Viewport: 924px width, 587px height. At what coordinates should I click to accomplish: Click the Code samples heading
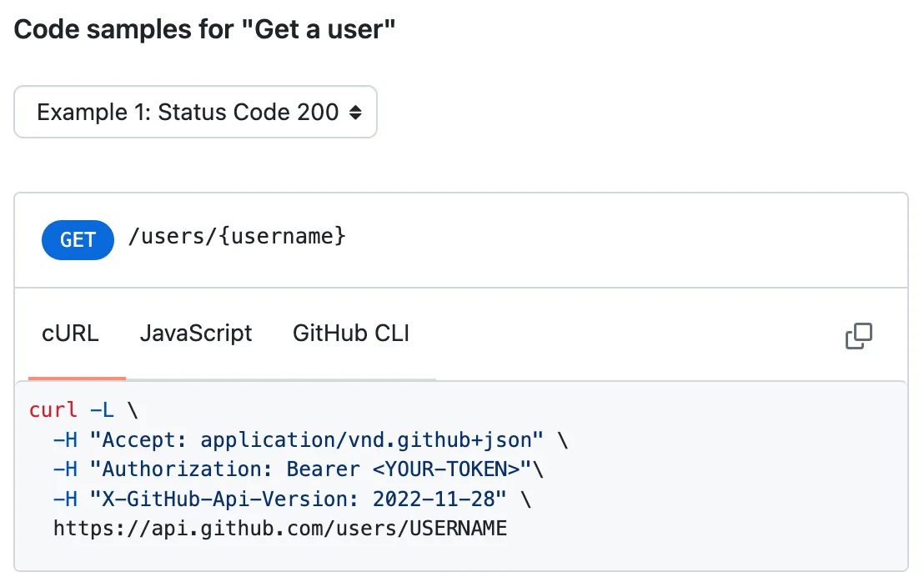pyautogui.click(x=204, y=28)
